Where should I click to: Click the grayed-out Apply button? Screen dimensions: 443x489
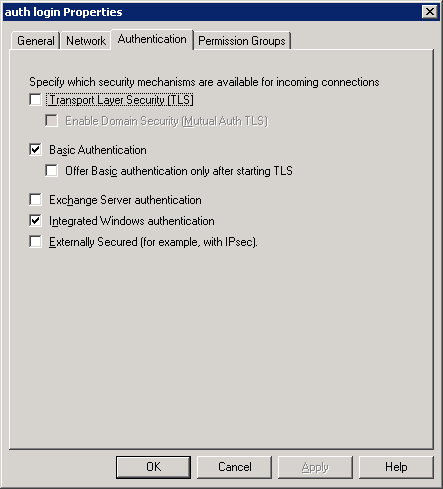(x=315, y=467)
